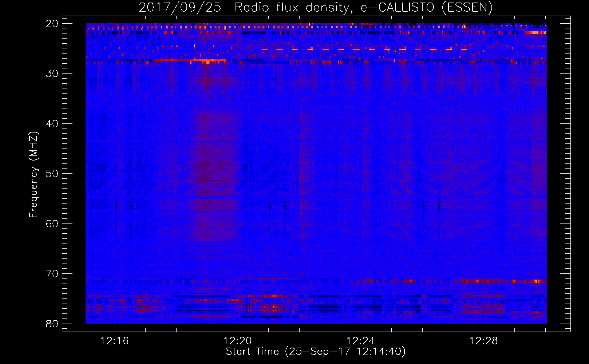Select the 12:28 time tick label
The image size is (589, 364).
point(484,341)
